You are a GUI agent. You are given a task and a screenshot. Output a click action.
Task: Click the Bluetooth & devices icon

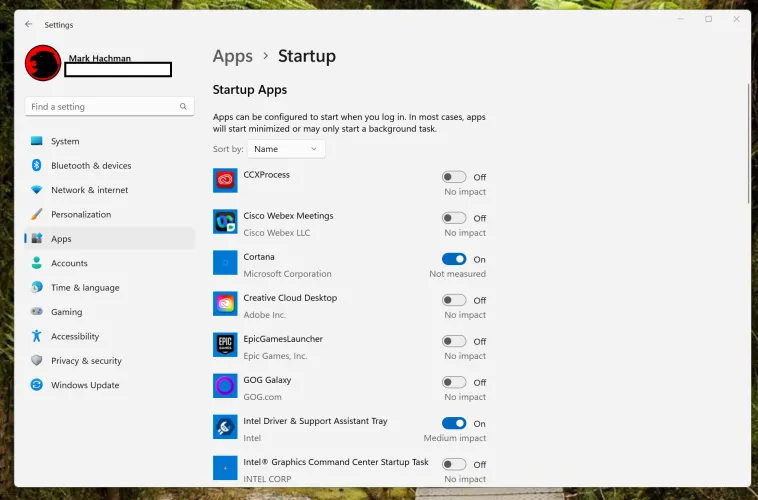coord(37,166)
